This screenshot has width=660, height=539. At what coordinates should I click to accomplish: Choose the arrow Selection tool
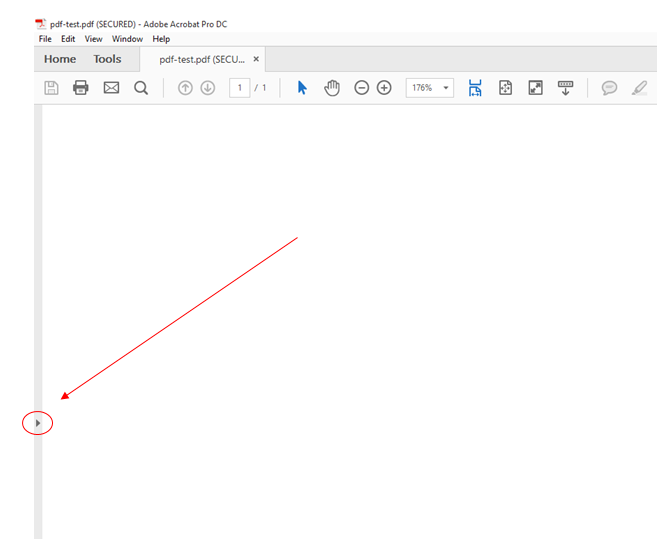[303, 88]
